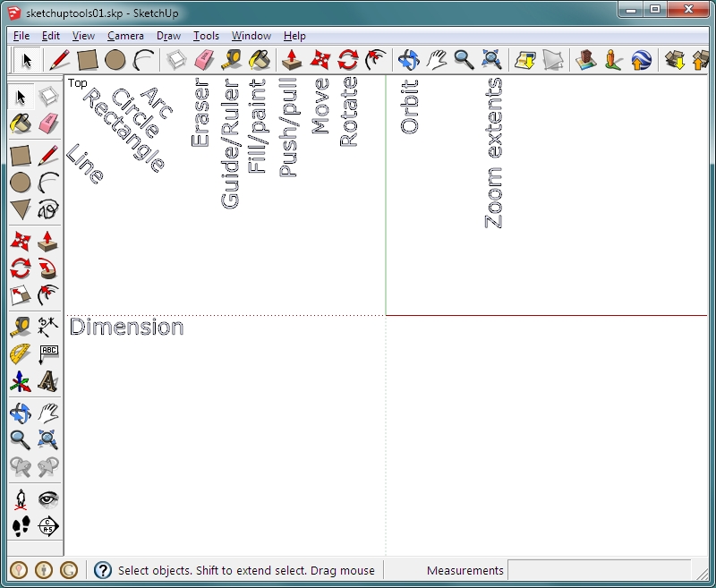The width and height of the screenshot is (716, 588).
Task: Choose the Text label tool (ABC)
Action: point(48,354)
